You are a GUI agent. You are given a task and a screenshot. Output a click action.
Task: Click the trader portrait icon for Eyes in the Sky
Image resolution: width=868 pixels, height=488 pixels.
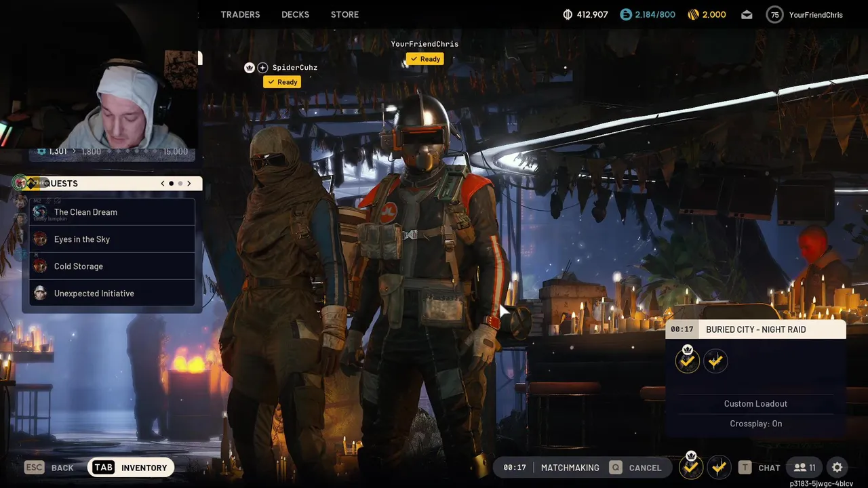[40, 239]
